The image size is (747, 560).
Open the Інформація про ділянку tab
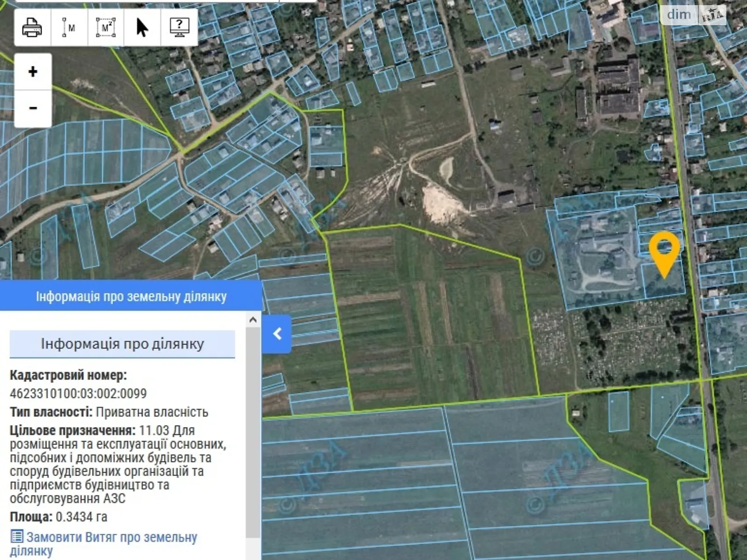[122, 344]
